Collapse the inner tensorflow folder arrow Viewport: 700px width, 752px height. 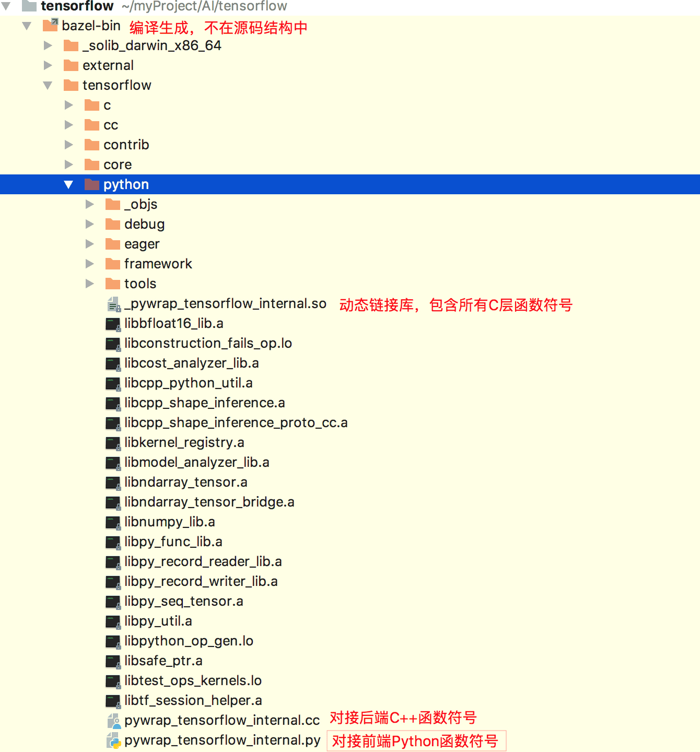(x=48, y=85)
